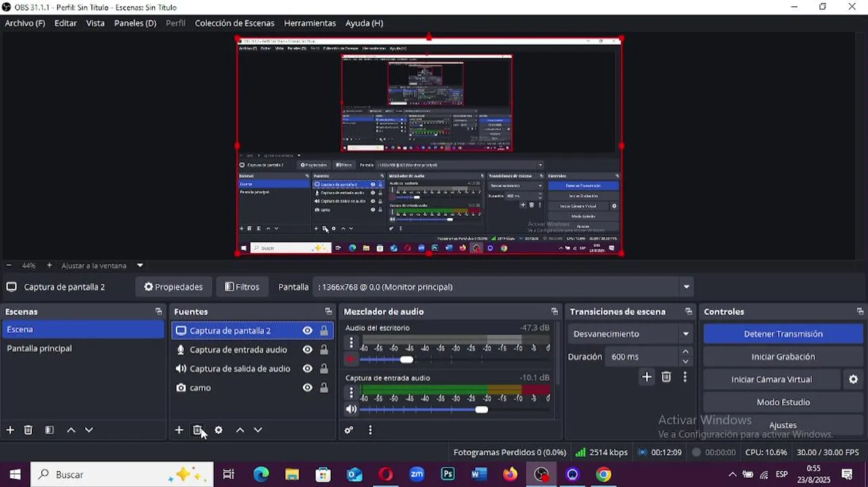Remove scene transition trash icon
This screenshot has height=487, width=868.
click(666, 377)
